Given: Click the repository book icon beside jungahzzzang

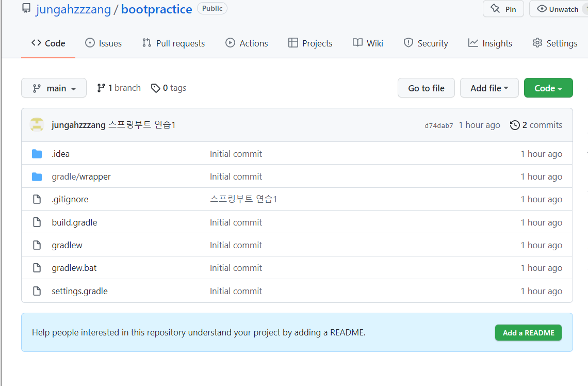Looking at the screenshot, I should pyautogui.click(x=26, y=8).
